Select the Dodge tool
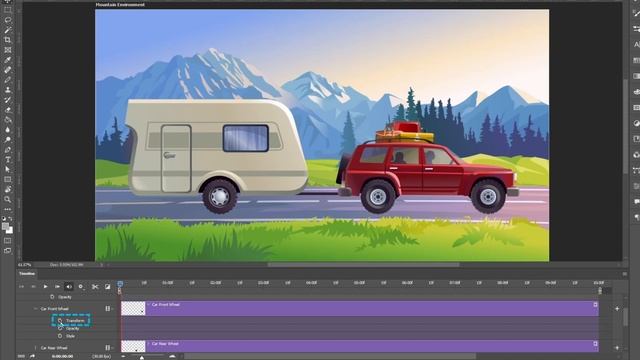This screenshot has width=640, height=360. (x=7, y=140)
